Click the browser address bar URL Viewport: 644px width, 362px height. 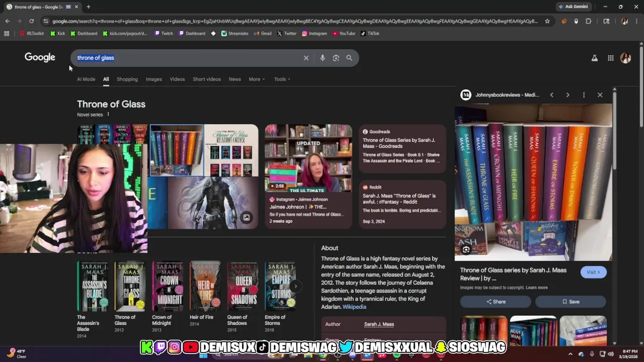click(x=295, y=21)
